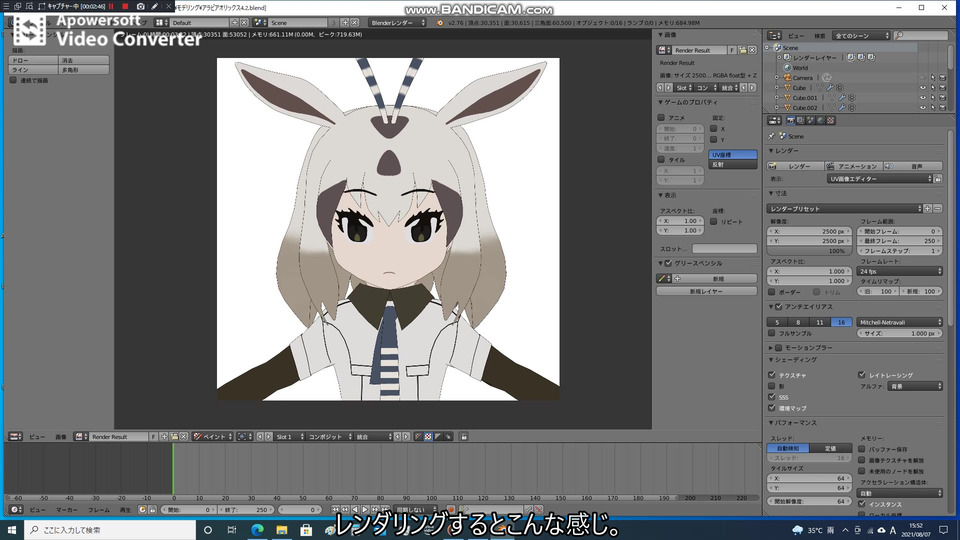The height and width of the screenshot is (540, 960).
Task: Collapse the シェーディング panel
Action: [771, 360]
